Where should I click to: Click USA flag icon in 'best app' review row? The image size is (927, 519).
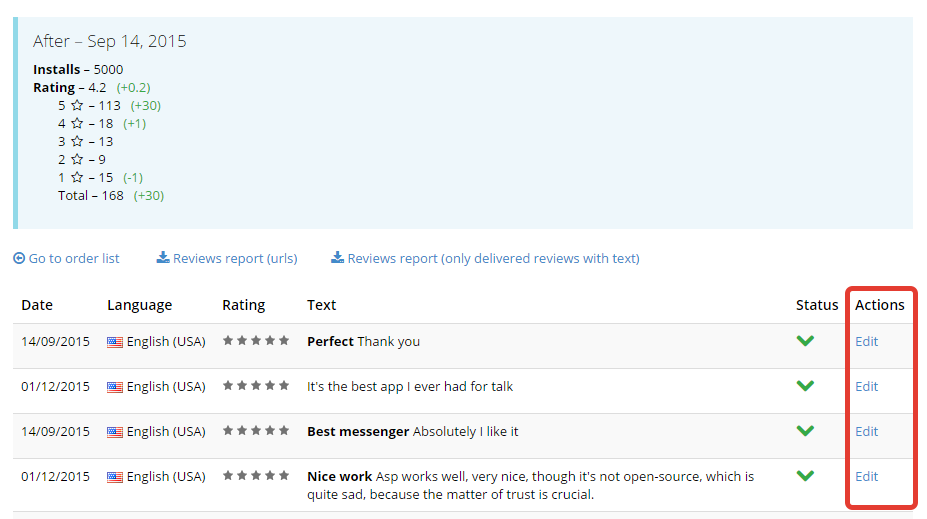(115, 387)
